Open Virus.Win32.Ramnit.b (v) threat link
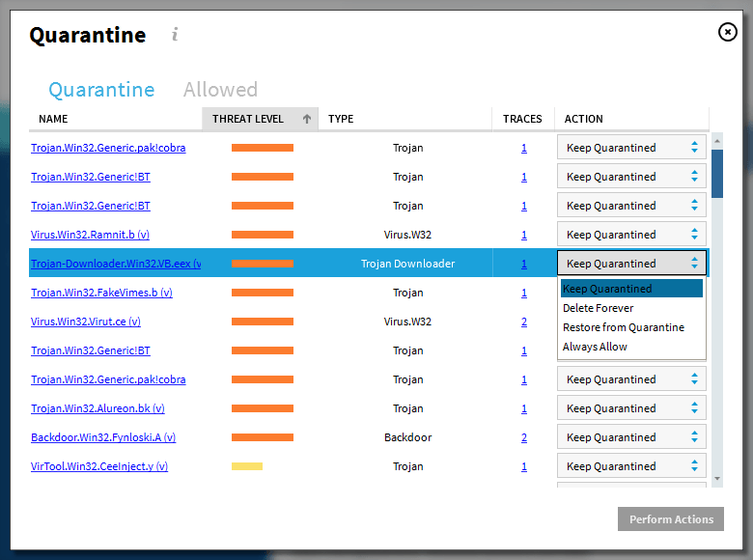Screen dimensions: 753x560 (91, 235)
